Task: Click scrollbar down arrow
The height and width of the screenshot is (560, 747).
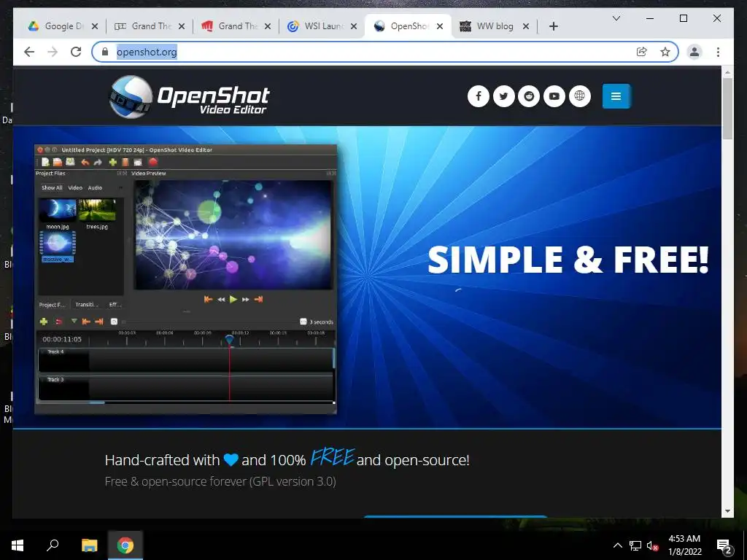Action: (727, 511)
